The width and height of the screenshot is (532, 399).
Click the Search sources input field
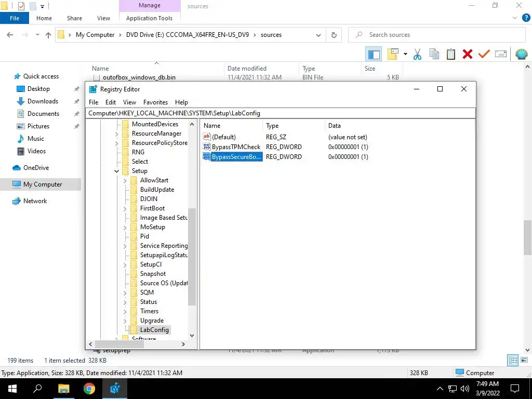tap(436, 35)
